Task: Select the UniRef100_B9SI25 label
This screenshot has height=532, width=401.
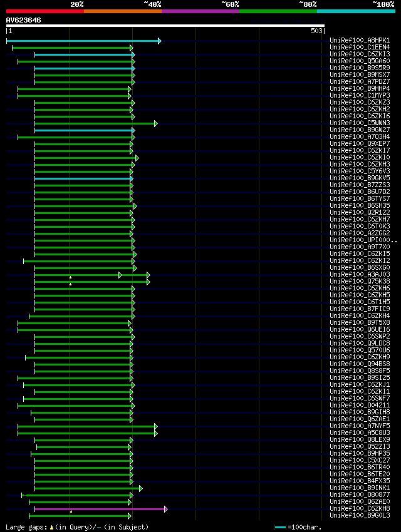Action: [360, 377]
